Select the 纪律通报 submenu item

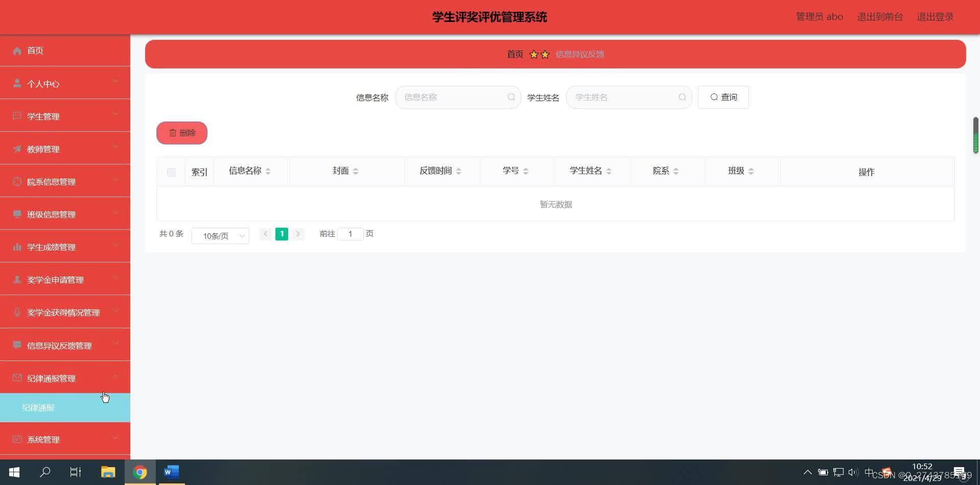[x=65, y=407]
